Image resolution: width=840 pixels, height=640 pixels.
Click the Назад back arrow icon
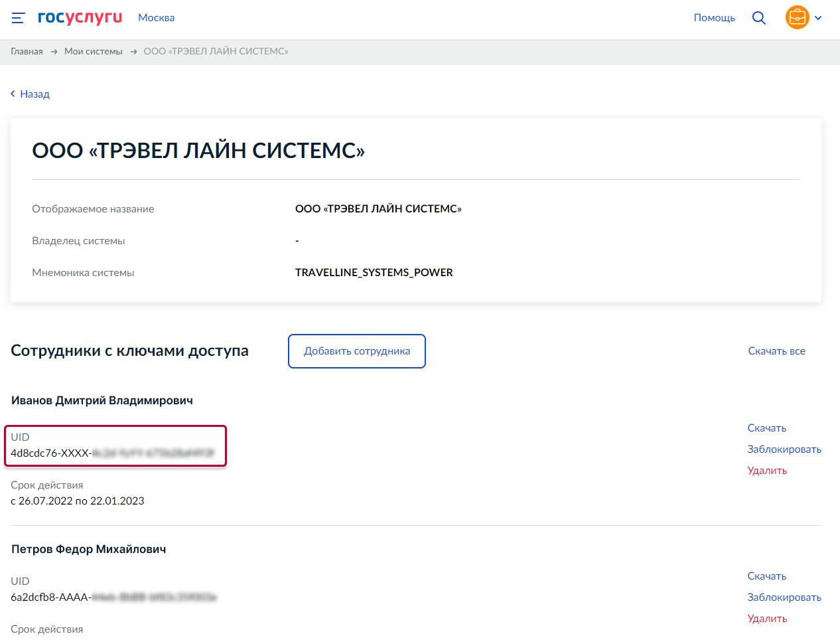coord(13,94)
